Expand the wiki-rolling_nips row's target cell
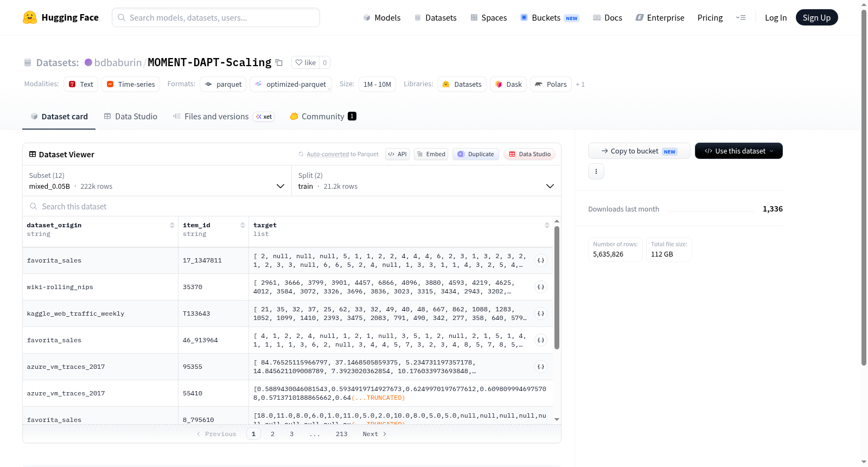This screenshot has width=868, height=467. point(541,287)
